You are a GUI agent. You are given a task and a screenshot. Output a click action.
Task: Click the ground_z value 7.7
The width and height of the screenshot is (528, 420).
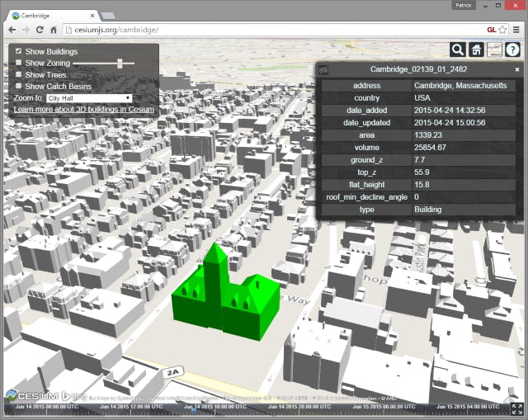[420, 160]
